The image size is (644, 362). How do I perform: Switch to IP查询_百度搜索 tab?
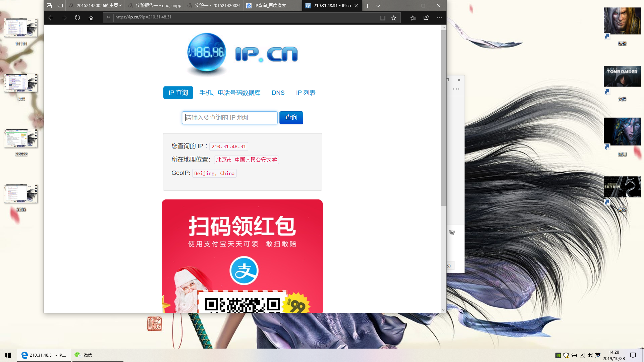click(270, 6)
